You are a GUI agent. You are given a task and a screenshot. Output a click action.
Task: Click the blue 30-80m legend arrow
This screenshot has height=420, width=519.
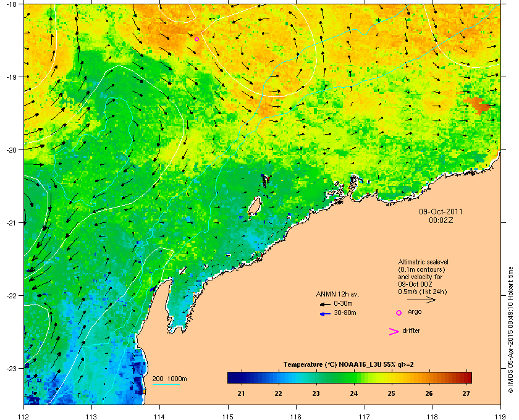[x=326, y=314]
